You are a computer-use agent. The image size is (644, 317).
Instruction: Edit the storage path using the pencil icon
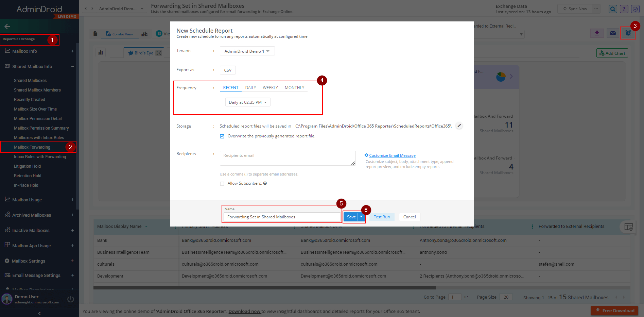[459, 126]
